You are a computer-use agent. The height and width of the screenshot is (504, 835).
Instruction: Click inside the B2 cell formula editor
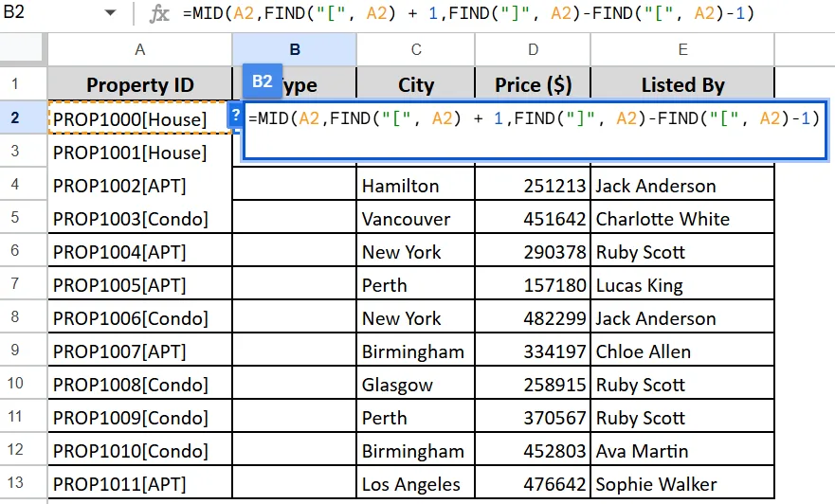pos(535,130)
